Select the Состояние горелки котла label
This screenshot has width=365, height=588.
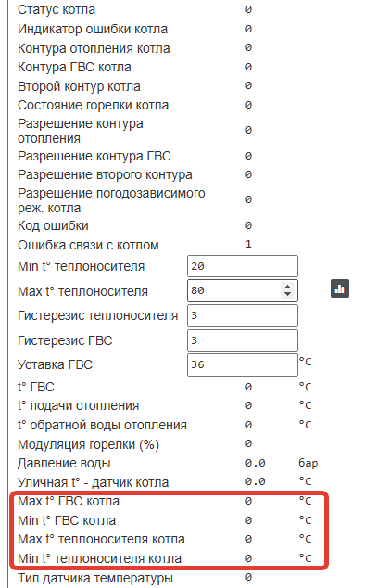click(x=93, y=105)
